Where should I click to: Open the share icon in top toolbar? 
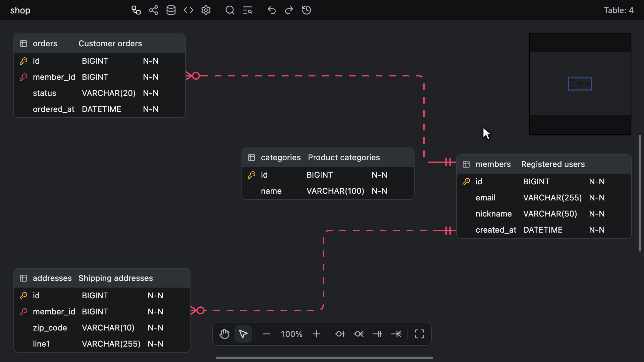point(154,10)
